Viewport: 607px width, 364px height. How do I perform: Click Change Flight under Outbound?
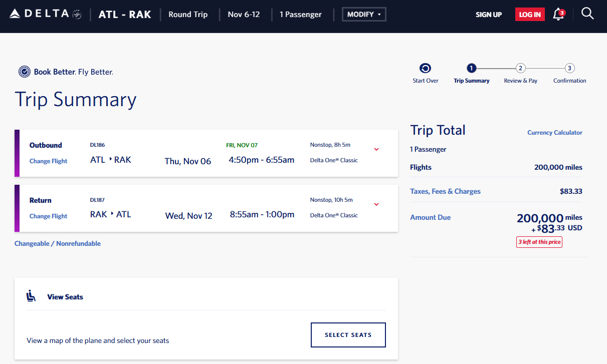coord(48,161)
